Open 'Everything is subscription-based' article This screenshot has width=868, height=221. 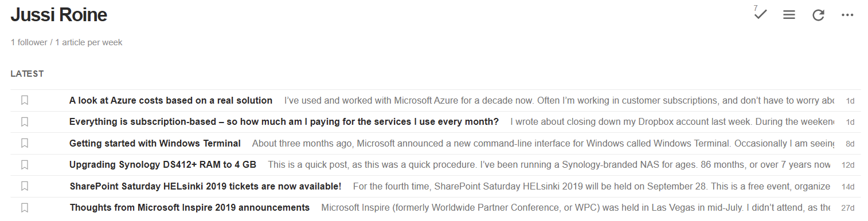click(284, 122)
